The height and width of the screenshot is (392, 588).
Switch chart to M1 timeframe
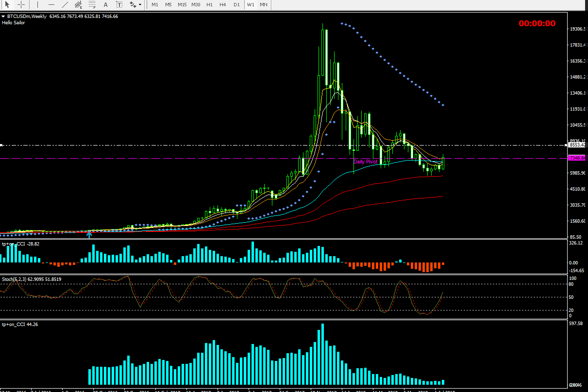coord(155,4)
